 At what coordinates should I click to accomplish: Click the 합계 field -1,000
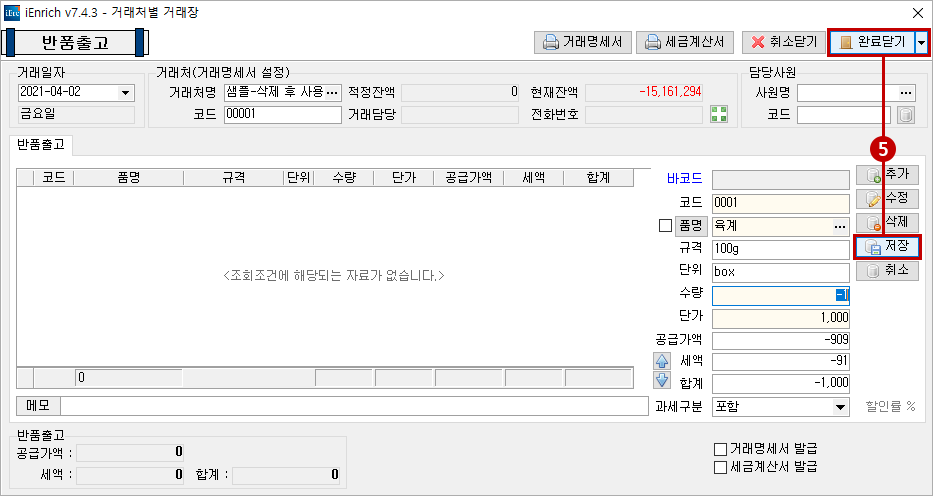tap(781, 383)
